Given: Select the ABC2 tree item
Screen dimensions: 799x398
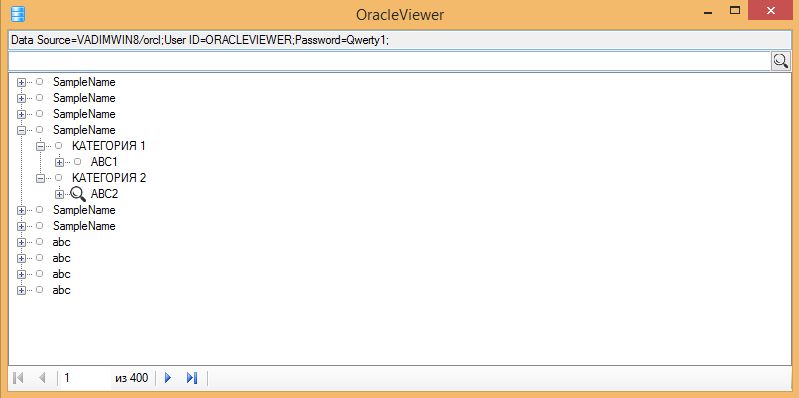Looking at the screenshot, I should tap(104, 194).
